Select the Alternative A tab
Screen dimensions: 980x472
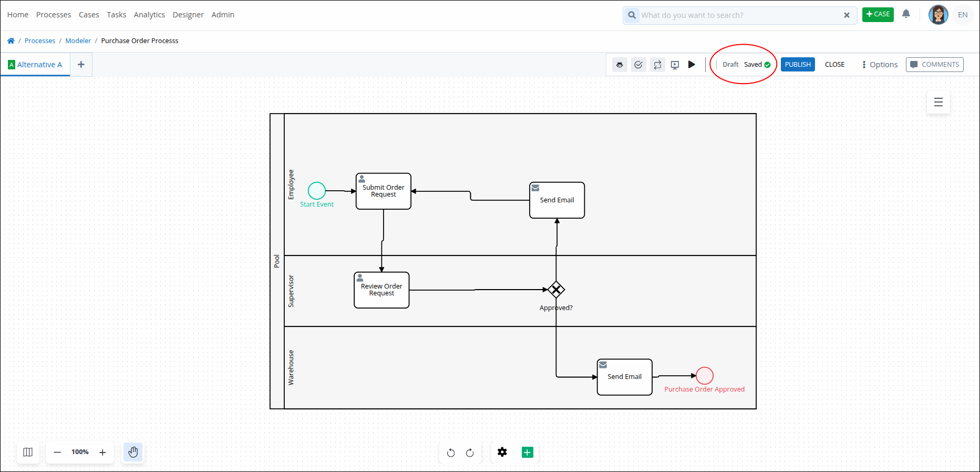click(x=35, y=65)
